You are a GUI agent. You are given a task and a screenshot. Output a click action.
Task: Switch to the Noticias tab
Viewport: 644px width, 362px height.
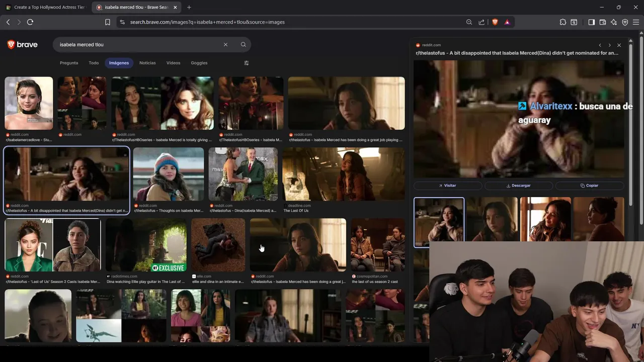click(x=147, y=63)
